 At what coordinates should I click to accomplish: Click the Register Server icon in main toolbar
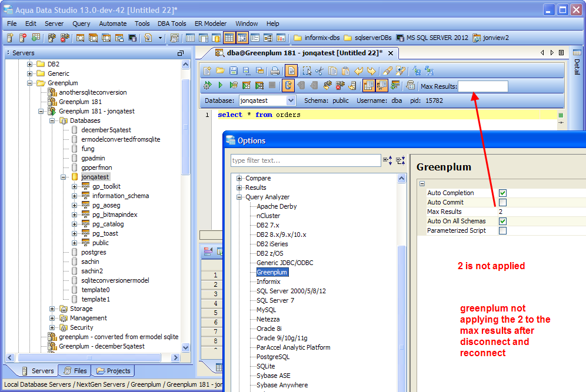coord(10,38)
